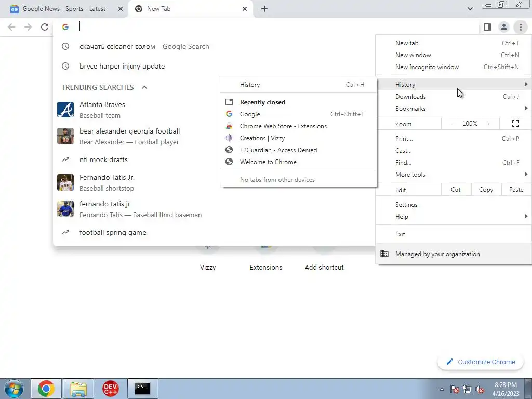The height and width of the screenshot is (399, 532).
Task: Expand the Bookmarks submenu
Action: (x=454, y=109)
